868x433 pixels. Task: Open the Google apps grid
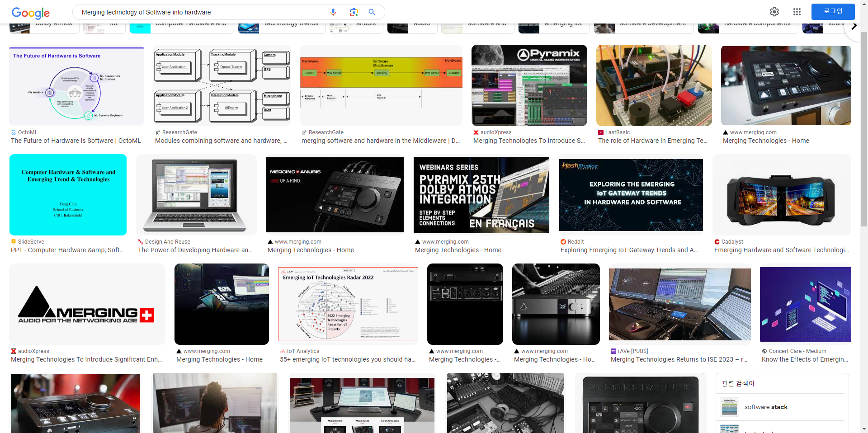797,12
